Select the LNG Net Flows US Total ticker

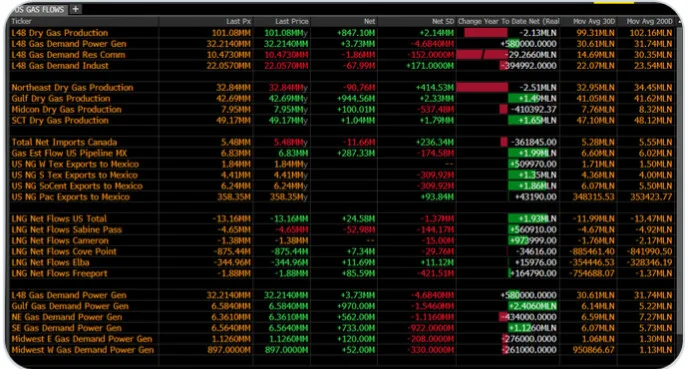pos(59,219)
